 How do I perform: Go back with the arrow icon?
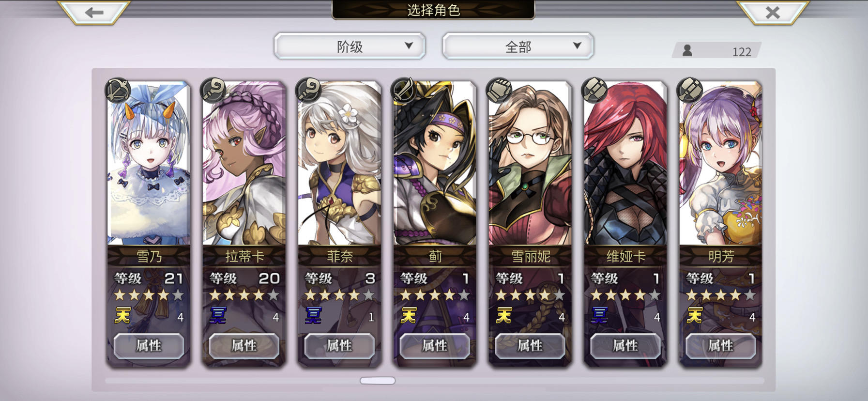pos(94,12)
